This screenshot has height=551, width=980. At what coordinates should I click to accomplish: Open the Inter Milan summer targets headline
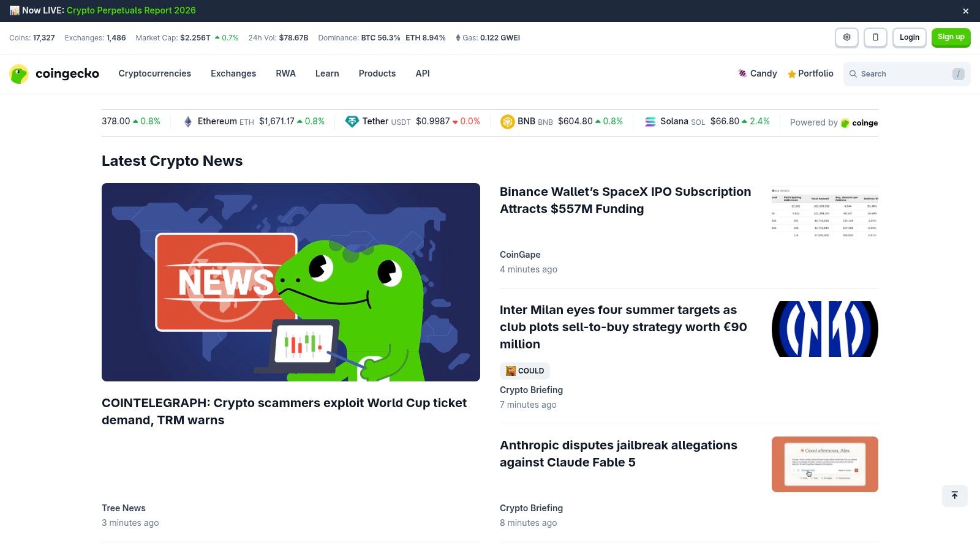coord(624,327)
